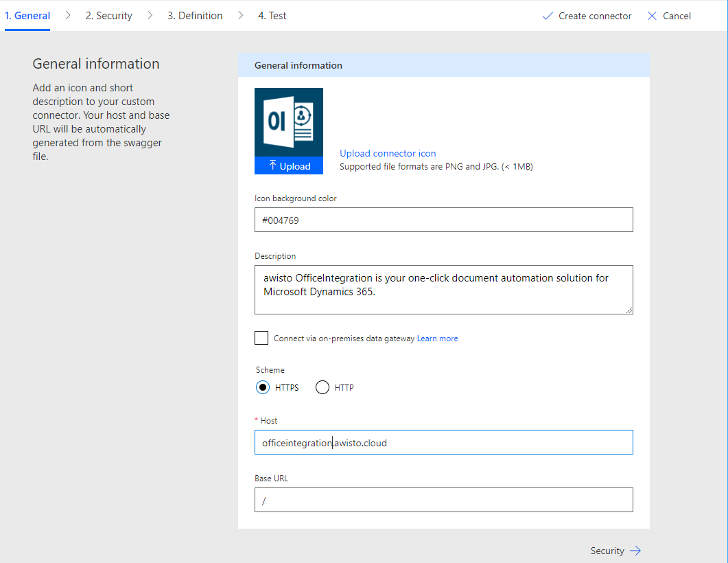Click the 'Icon background color' label
This screenshot has width=728, height=563.
295,198
